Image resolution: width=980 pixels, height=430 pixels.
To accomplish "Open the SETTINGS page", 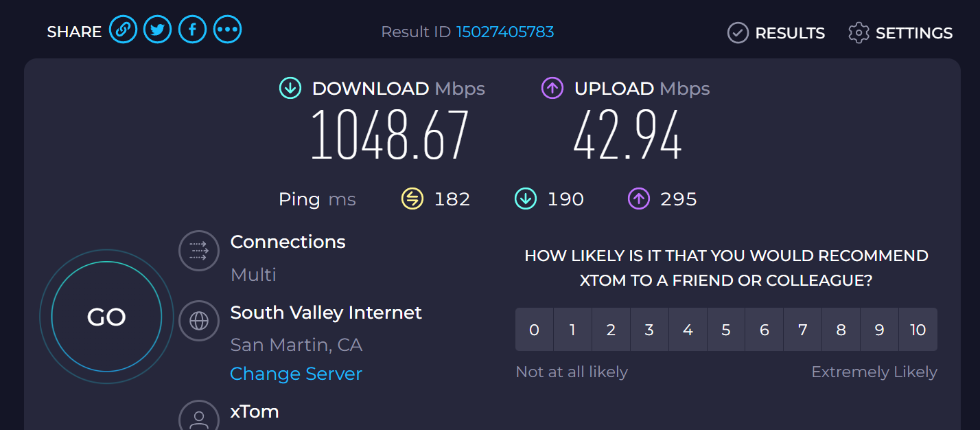I will [900, 33].
